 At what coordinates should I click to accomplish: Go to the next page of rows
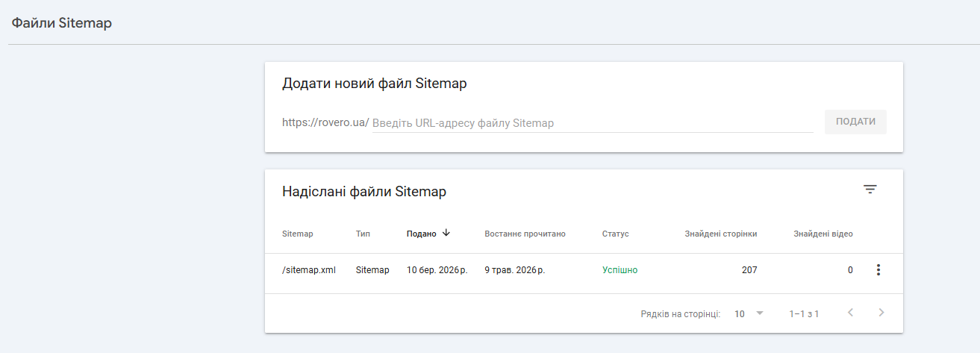pos(881,313)
